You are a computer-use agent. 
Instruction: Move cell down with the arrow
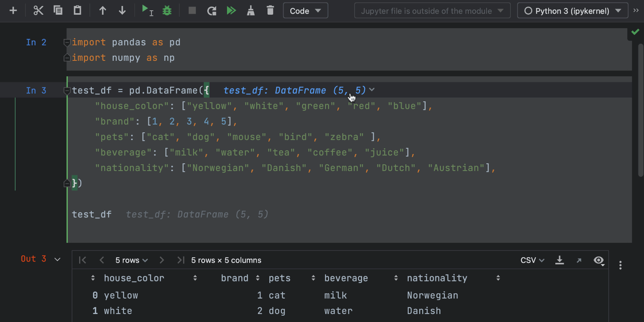click(122, 10)
